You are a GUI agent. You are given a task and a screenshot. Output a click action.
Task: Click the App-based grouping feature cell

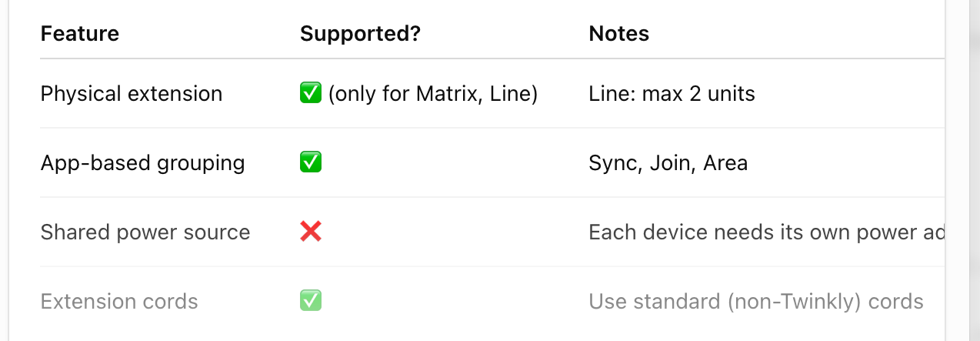point(143,163)
